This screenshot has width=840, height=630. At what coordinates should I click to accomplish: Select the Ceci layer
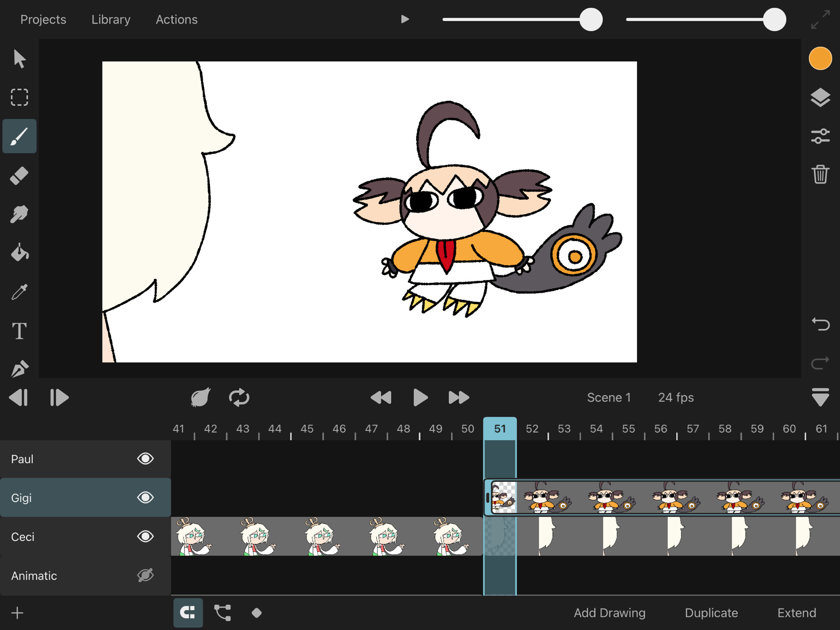point(85,536)
